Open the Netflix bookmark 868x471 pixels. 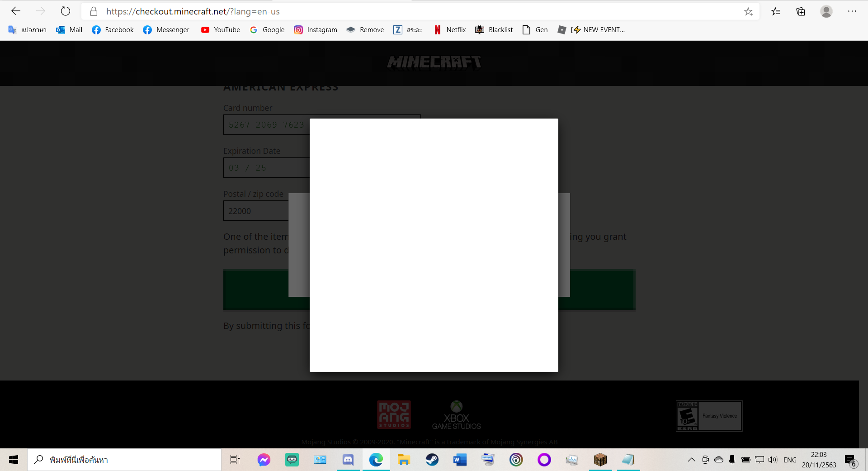pyautogui.click(x=449, y=30)
